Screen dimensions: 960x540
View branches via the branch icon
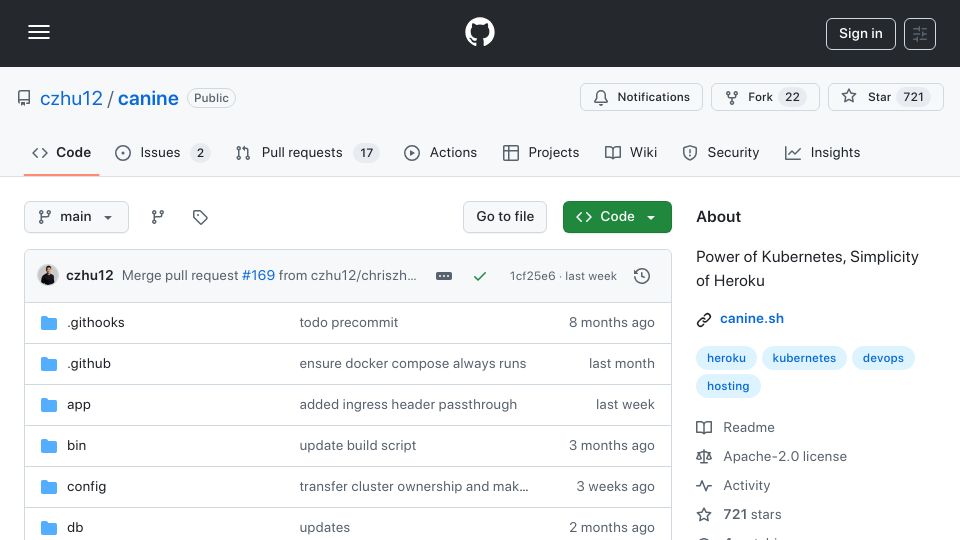coord(158,217)
